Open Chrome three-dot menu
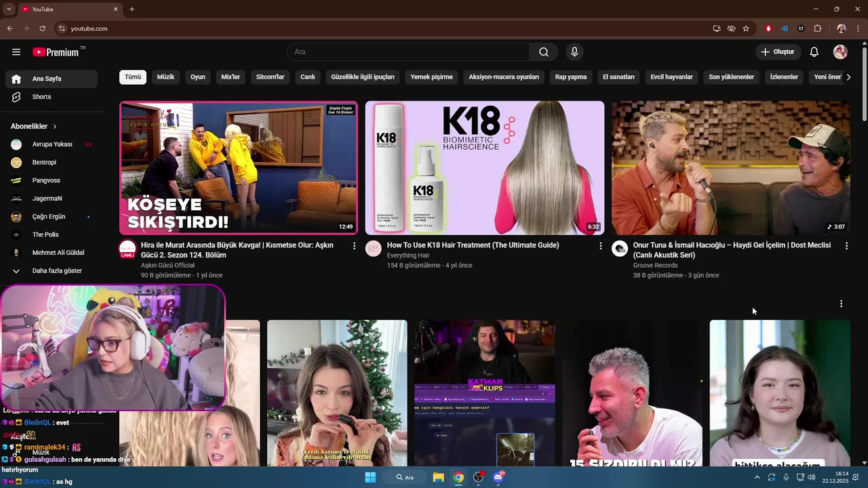 pyautogui.click(x=857, y=28)
